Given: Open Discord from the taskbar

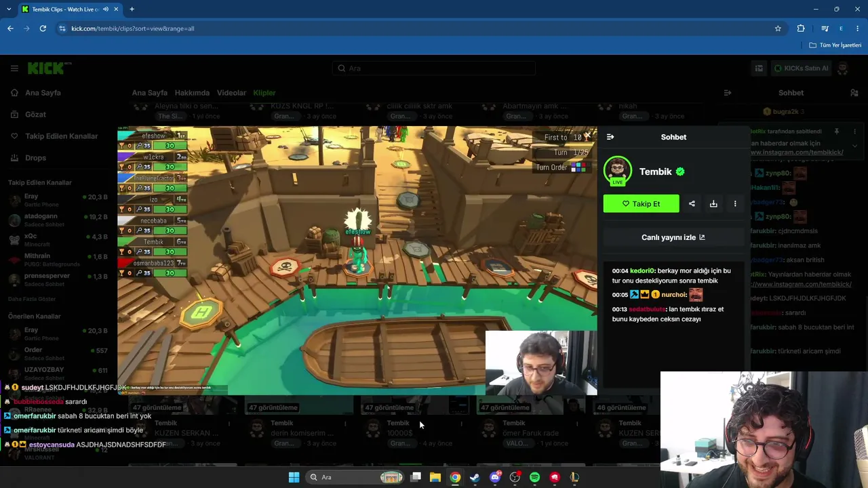Looking at the screenshot, I should pos(495,477).
